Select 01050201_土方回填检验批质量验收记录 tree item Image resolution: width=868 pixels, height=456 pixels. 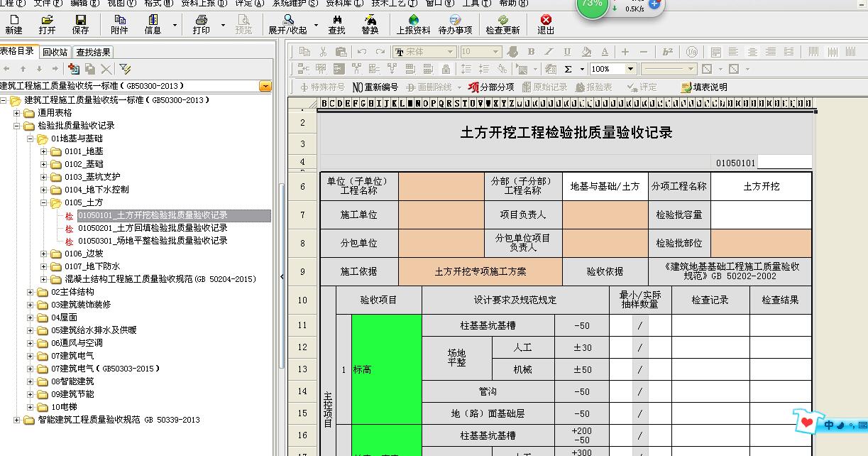153,228
